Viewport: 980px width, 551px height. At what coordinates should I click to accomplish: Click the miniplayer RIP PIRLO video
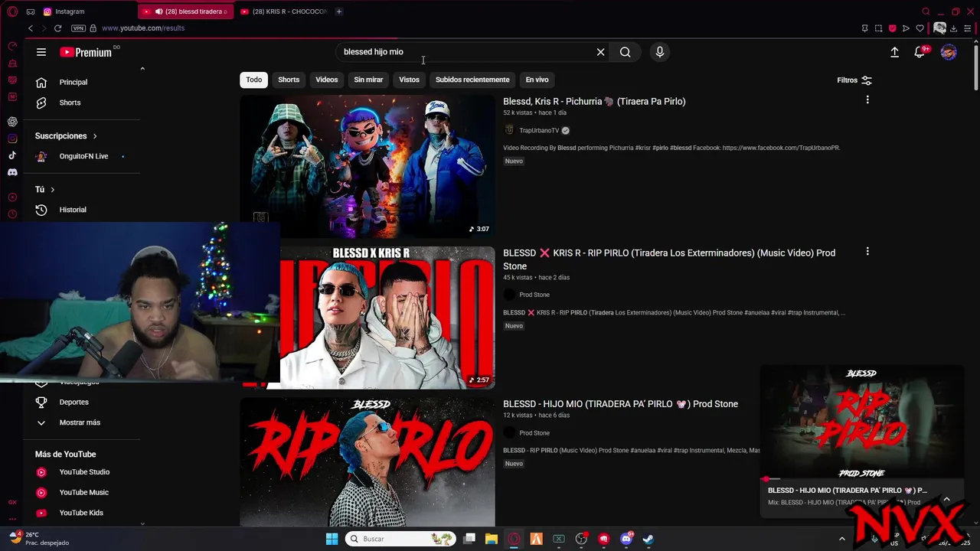click(x=861, y=422)
